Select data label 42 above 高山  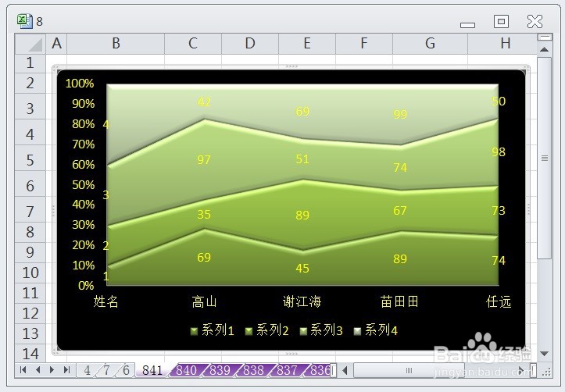point(204,102)
